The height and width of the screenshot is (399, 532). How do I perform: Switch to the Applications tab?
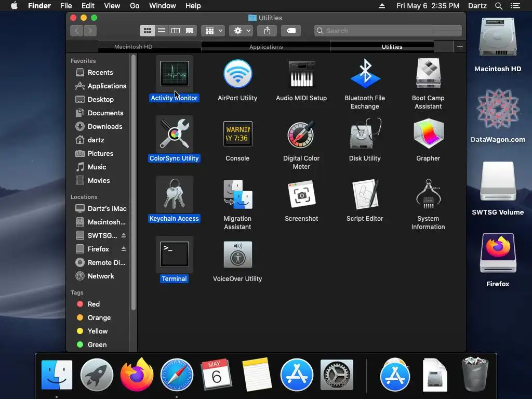(x=265, y=46)
